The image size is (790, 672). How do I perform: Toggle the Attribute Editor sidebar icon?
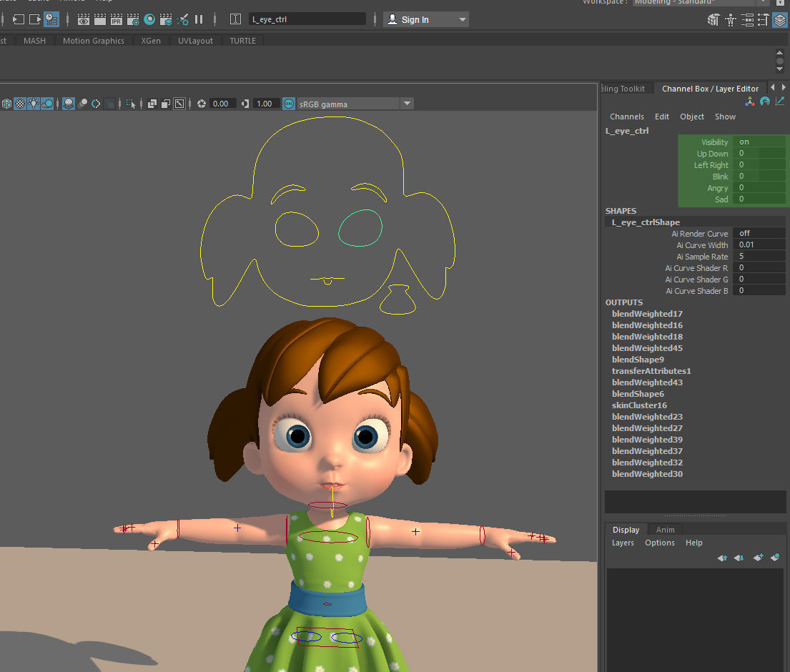pos(747,20)
